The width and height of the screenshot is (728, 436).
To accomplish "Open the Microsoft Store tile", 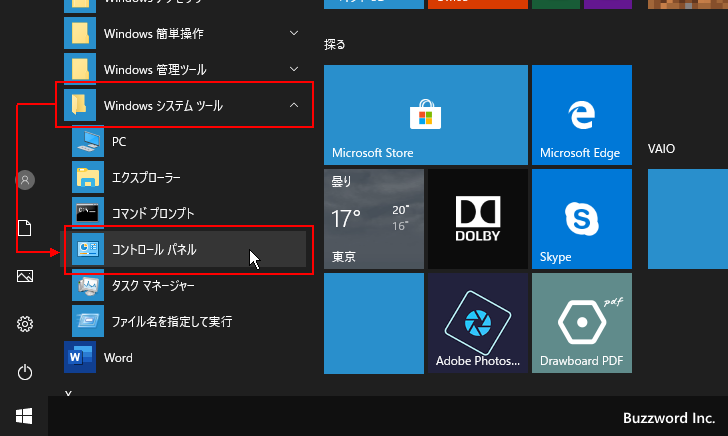I will coord(426,115).
